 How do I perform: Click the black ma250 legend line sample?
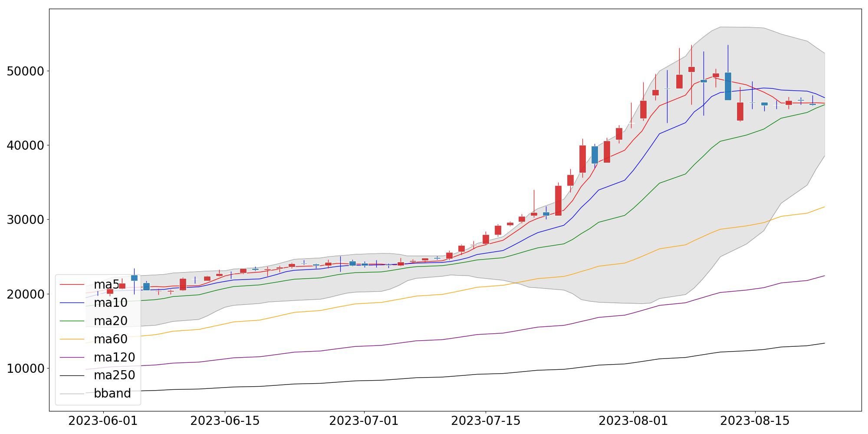(x=72, y=375)
